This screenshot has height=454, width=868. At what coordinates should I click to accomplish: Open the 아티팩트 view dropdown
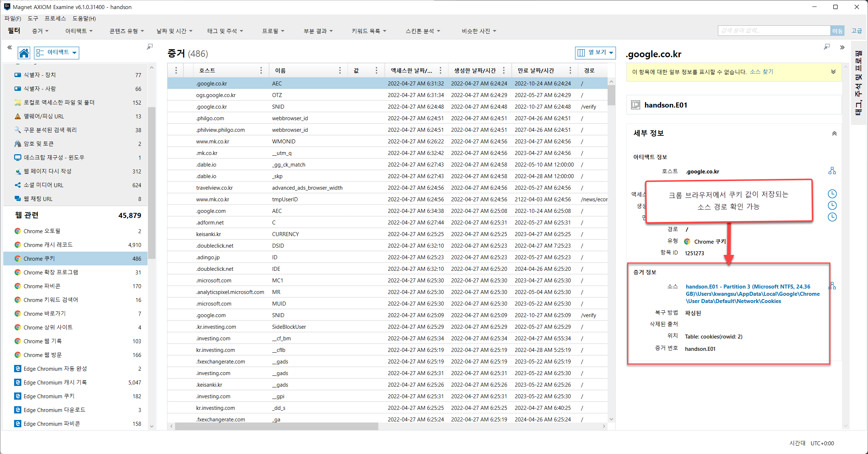(x=57, y=53)
